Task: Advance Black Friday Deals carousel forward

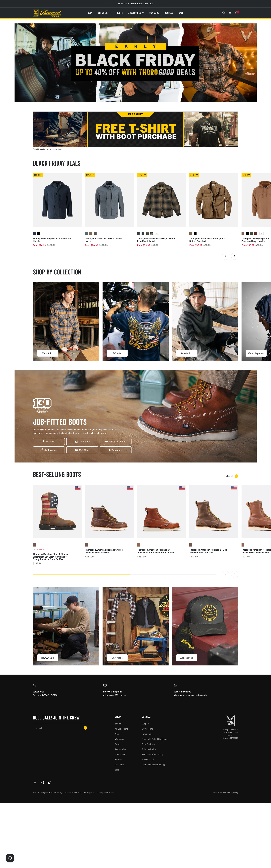Action: click(235, 256)
